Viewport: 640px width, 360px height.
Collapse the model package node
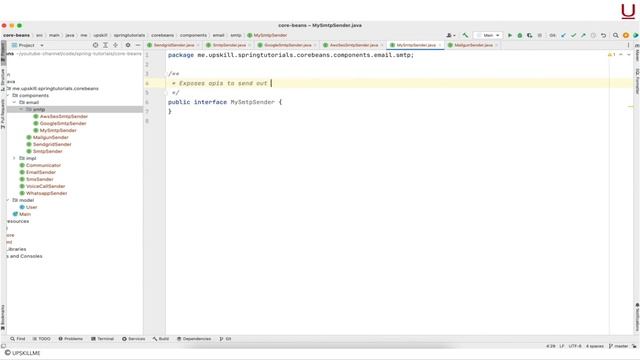tap(8, 200)
